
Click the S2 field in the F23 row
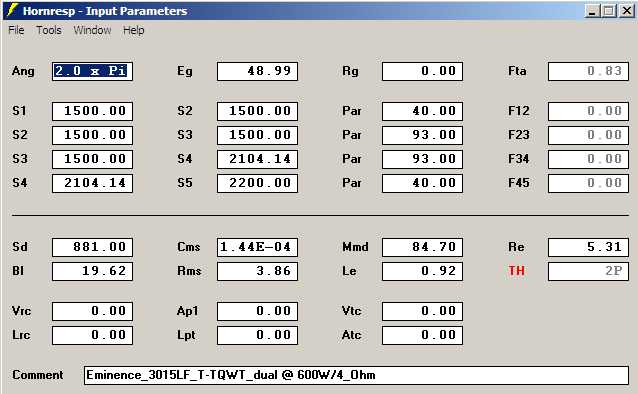click(x=92, y=135)
